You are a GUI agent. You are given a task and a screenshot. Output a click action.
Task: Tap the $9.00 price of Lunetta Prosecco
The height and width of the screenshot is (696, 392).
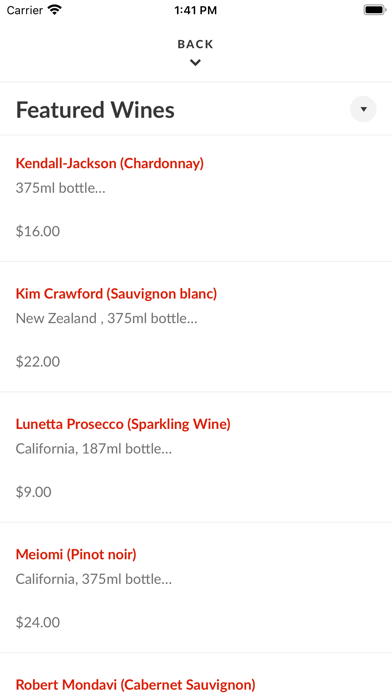click(33, 492)
